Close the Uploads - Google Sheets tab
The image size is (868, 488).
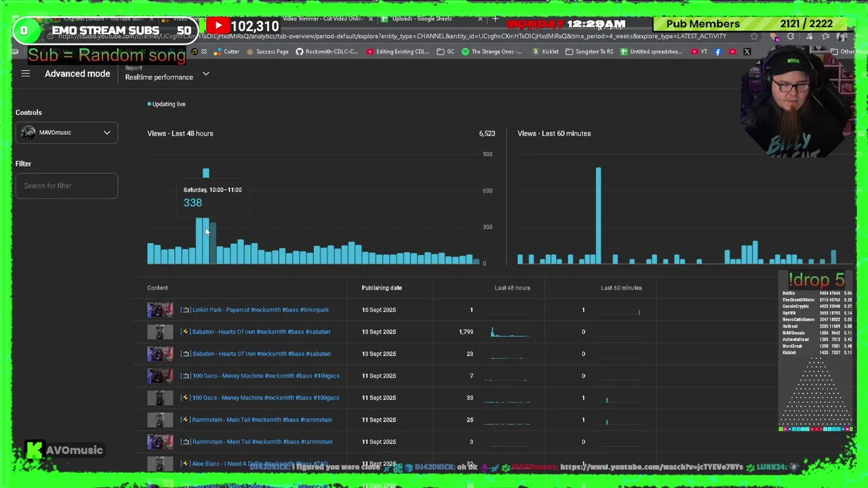(480, 18)
